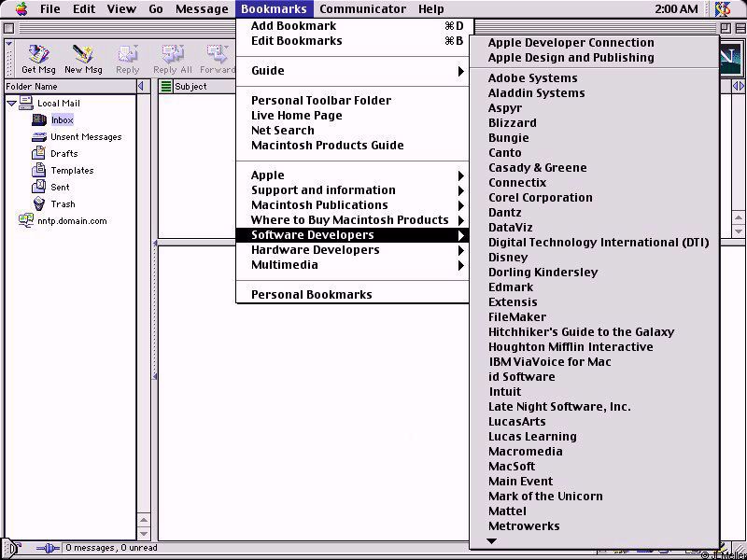The image size is (747, 560).
Task: Choose Adobe Systems bookmark
Action: pos(594,78)
